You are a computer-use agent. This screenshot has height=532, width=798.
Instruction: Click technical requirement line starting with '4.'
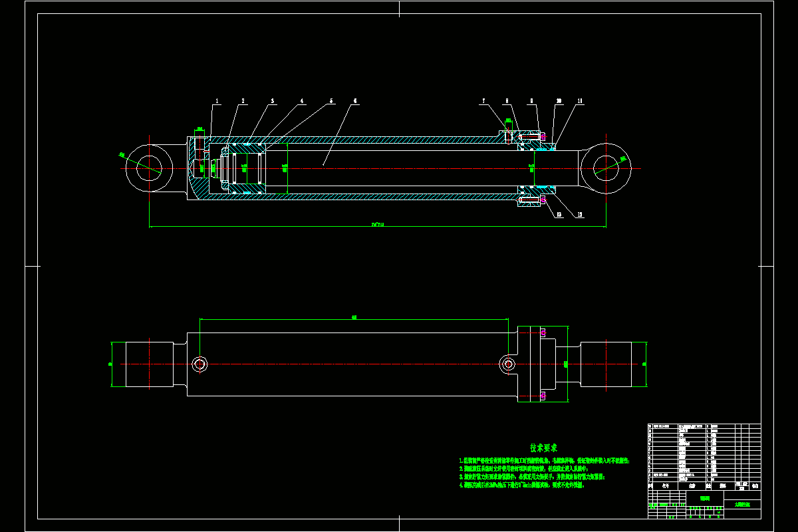point(521,485)
